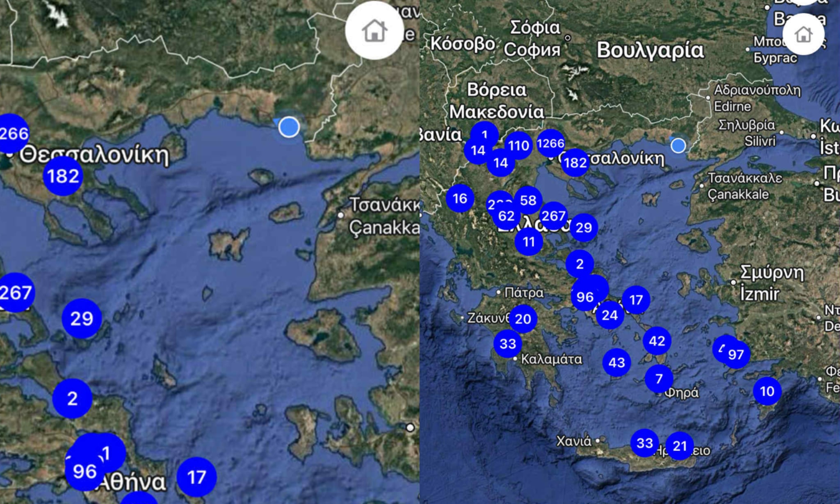Click home button on right map
Image resolution: width=840 pixels, height=504 pixels.
(803, 34)
